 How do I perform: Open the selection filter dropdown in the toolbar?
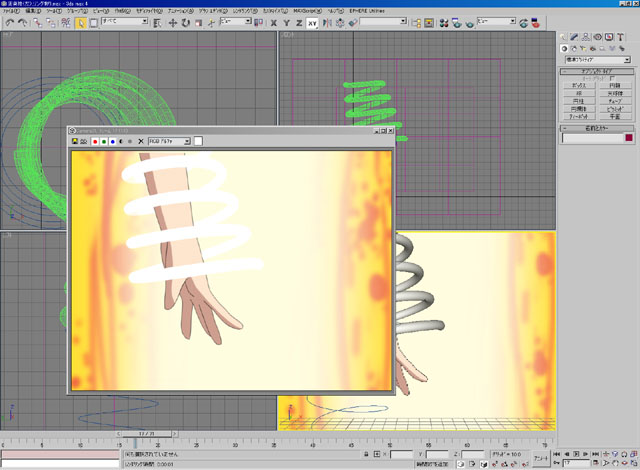pos(124,21)
